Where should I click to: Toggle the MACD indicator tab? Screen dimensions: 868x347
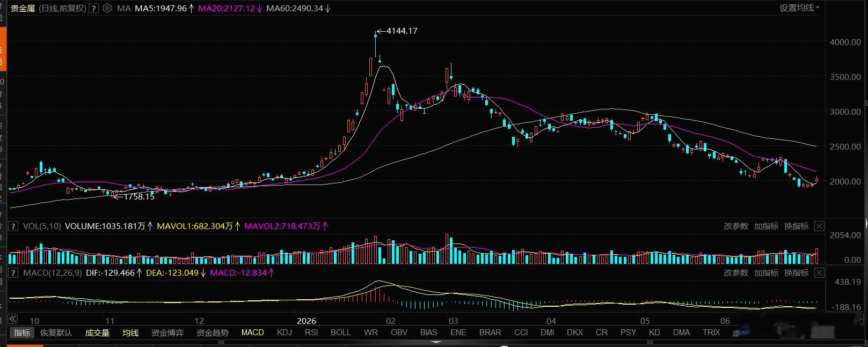pyautogui.click(x=252, y=333)
